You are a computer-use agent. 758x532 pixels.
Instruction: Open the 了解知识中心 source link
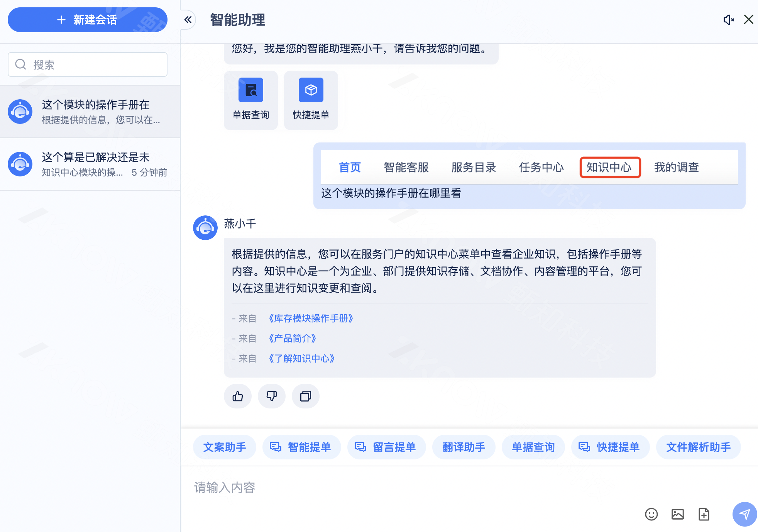click(301, 359)
